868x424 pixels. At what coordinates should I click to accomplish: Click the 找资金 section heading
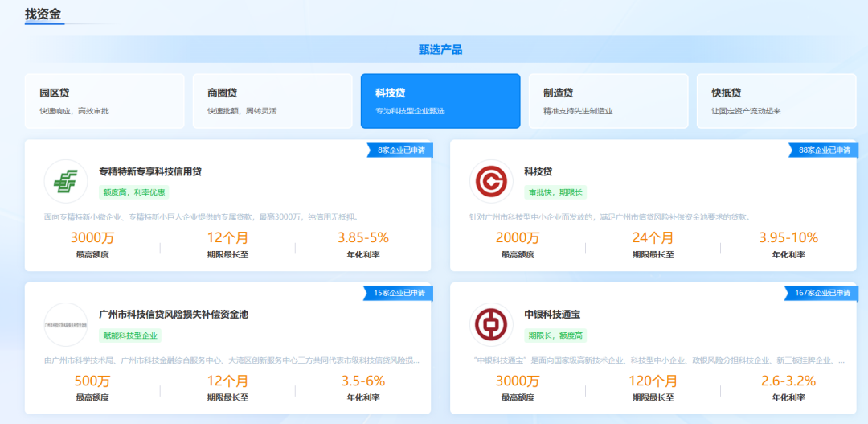coord(43,14)
